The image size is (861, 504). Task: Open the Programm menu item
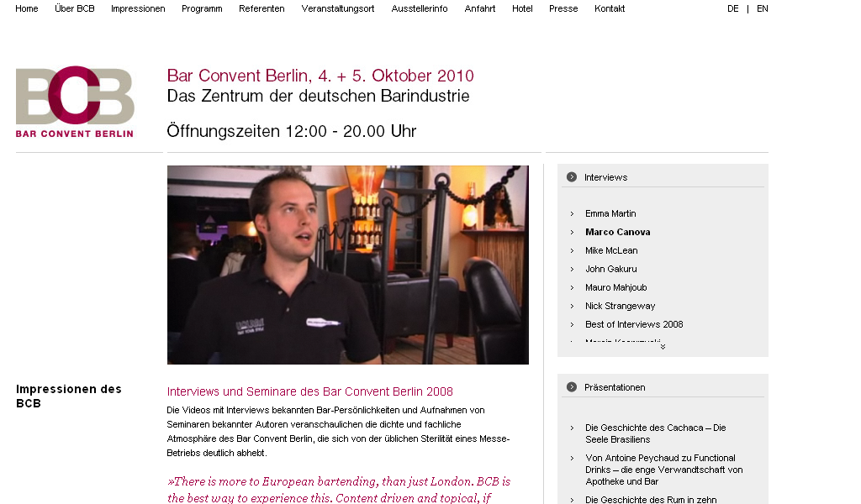pos(202,8)
